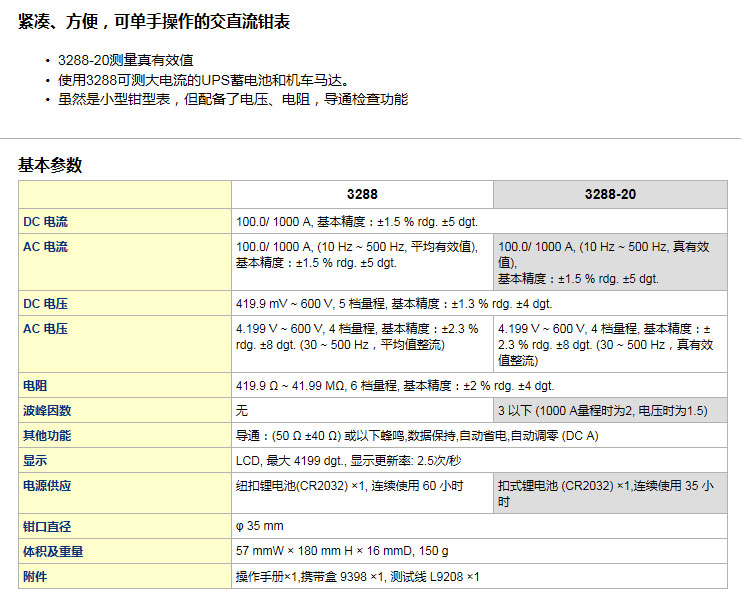This screenshot has height=602, width=744.
Task: Click the bullet about 电压、电阻，导通检查功能
Action: [x=232, y=99]
